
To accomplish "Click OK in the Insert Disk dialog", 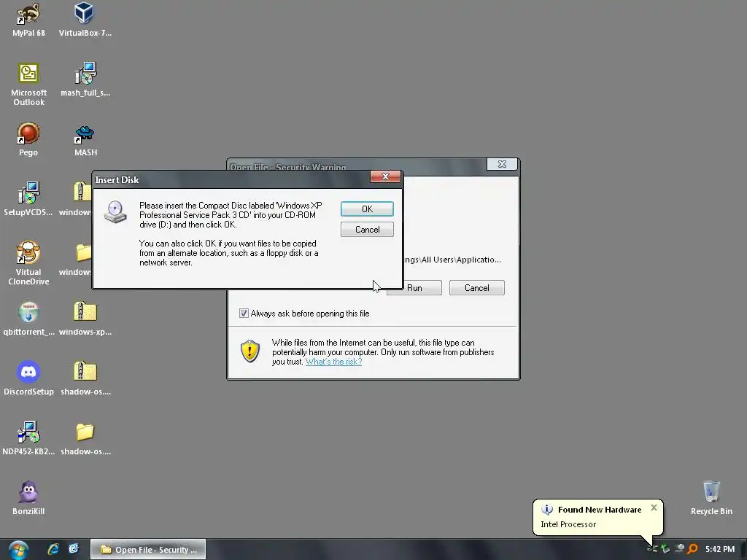I will 367,209.
